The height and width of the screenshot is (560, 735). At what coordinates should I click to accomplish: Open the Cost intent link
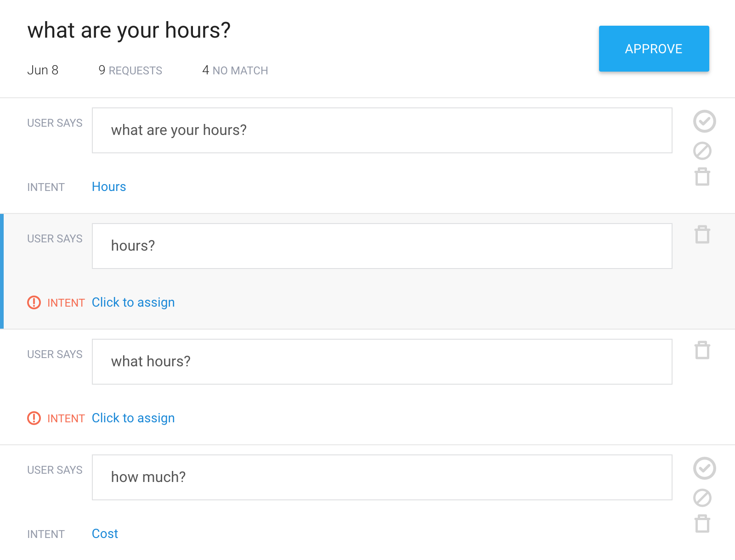click(x=105, y=534)
